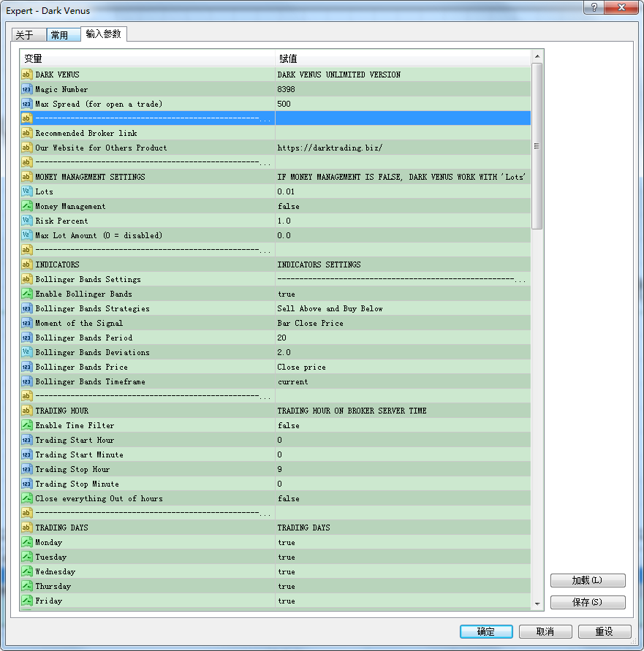Click the 加载(L) button
Screen dimensions: 644x651
pyautogui.click(x=587, y=580)
